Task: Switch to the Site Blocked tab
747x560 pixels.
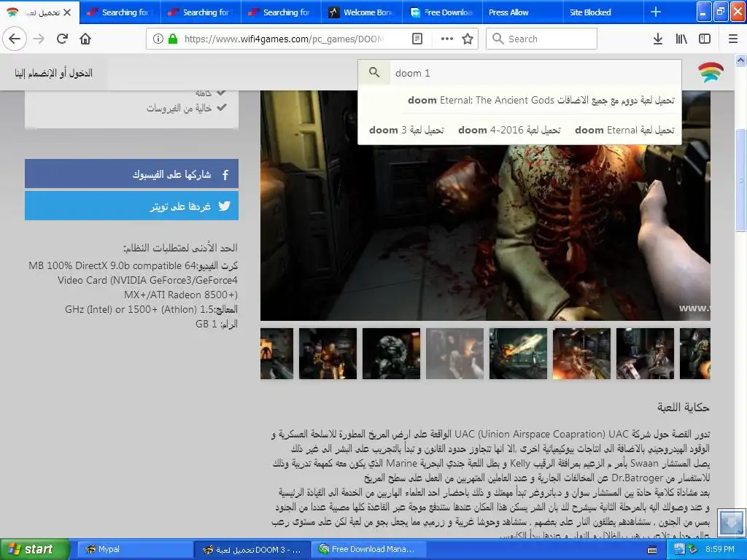Action: (603, 12)
